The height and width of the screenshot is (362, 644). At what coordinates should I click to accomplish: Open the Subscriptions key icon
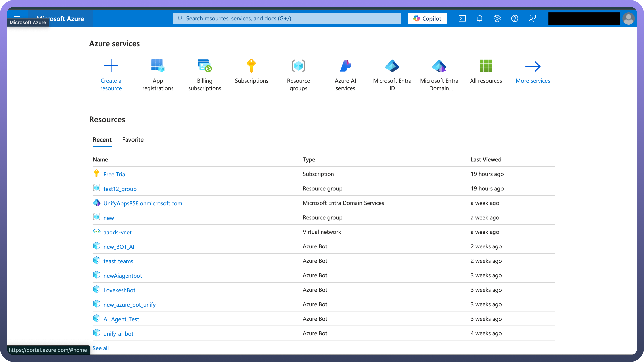[x=251, y=66]
